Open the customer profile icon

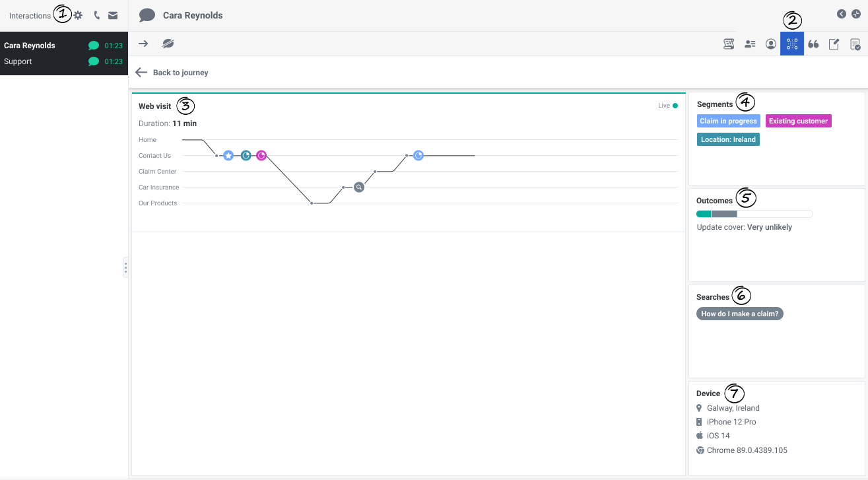771,44
